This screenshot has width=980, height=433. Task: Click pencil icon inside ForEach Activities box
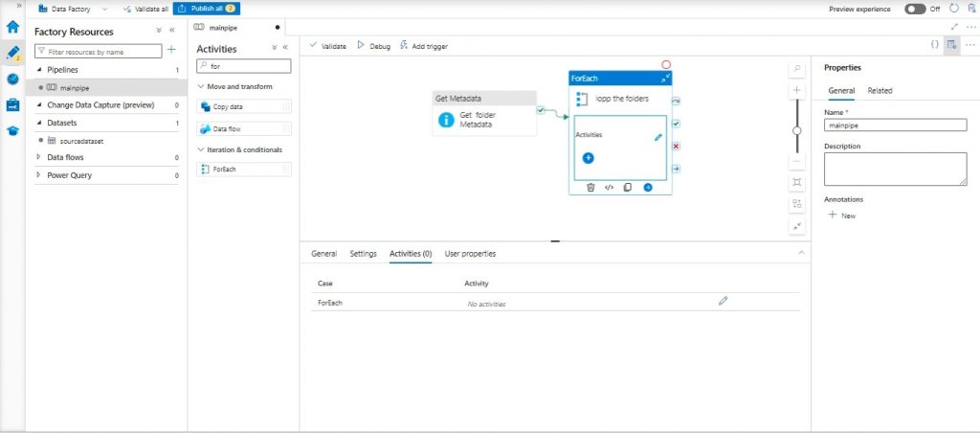[658, 137]
